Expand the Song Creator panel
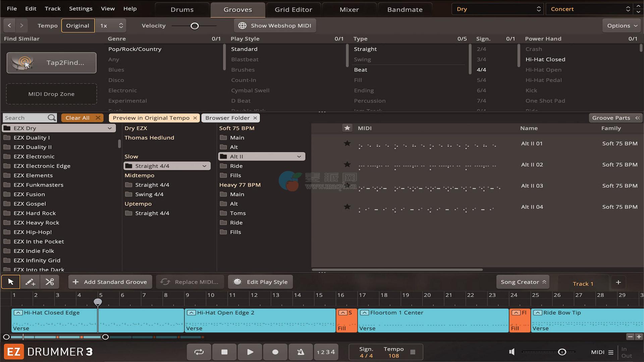The image size is (644, 362). (x=523, y=282)
